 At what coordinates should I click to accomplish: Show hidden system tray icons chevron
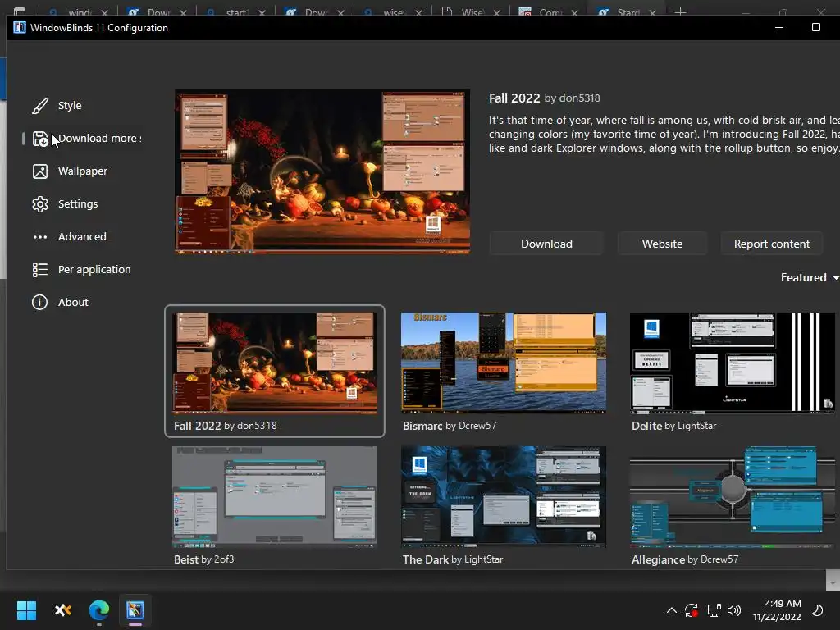pyautogui.click(x=671, y=610)
